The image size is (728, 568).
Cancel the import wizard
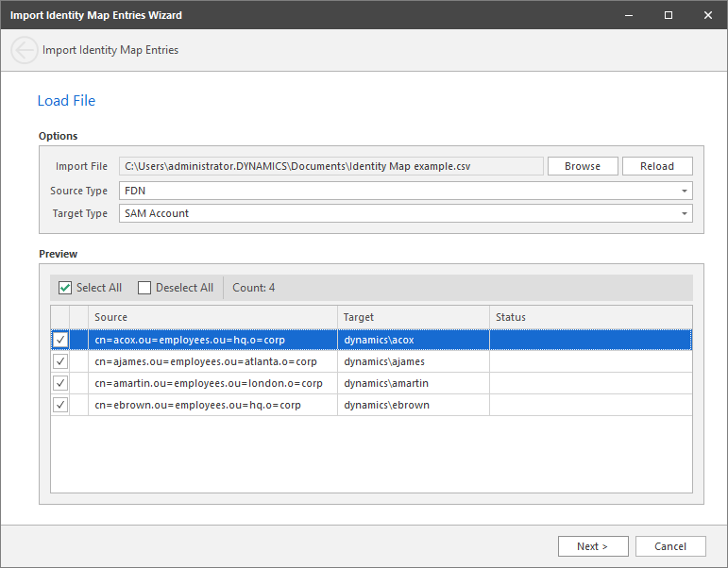click(x=670, y=546)
